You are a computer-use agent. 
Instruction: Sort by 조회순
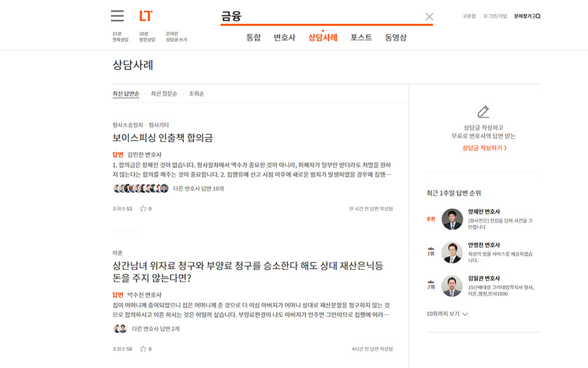coord(197,94)
